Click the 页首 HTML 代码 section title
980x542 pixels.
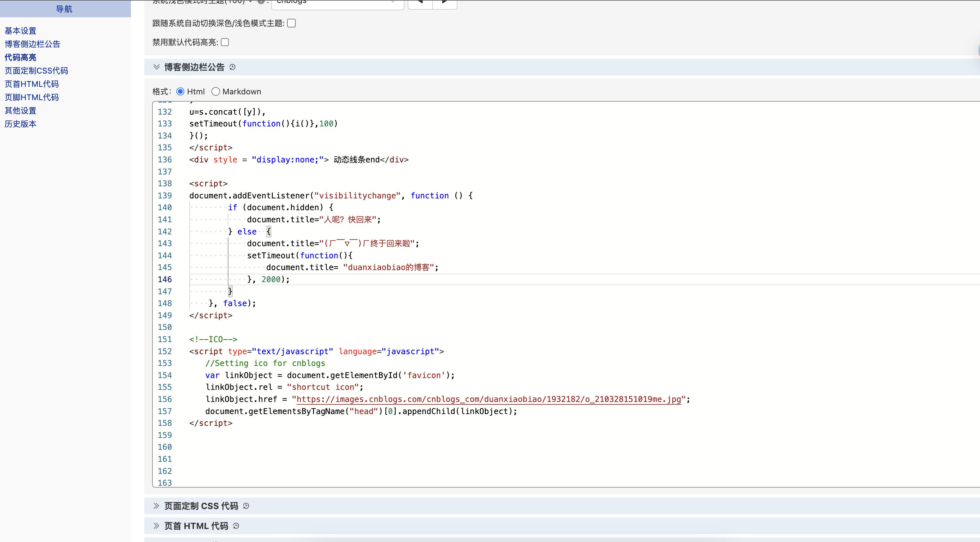click(x=196, y=526)
